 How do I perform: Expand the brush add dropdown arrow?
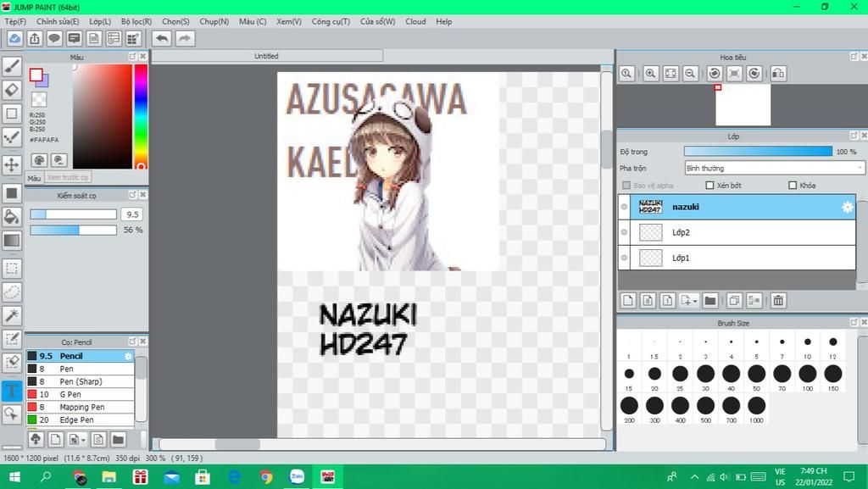pos(83,440)
